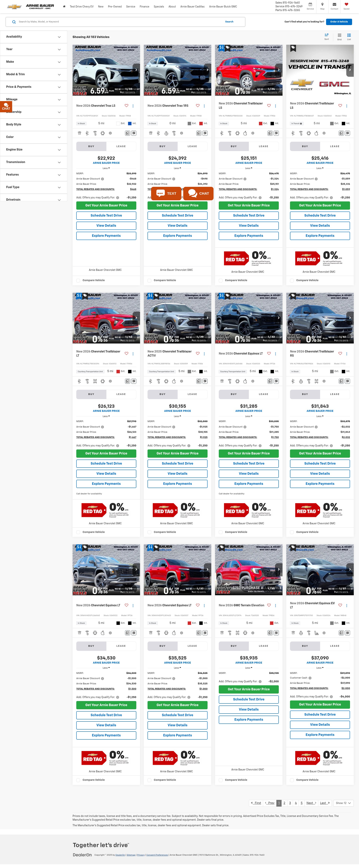Click the home icon in navigation bar
Screen dimensions: 359x868
(64, 6)
